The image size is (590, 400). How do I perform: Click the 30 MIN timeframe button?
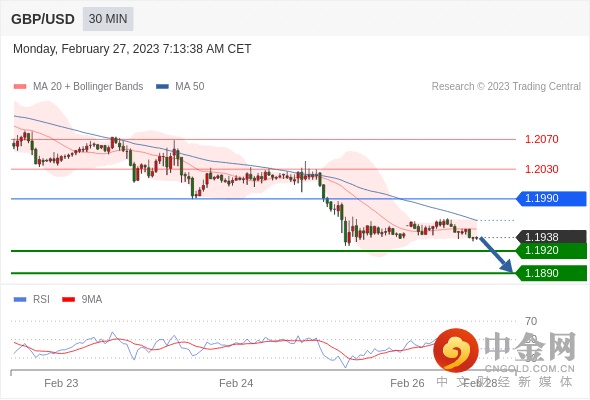point(108,19)
